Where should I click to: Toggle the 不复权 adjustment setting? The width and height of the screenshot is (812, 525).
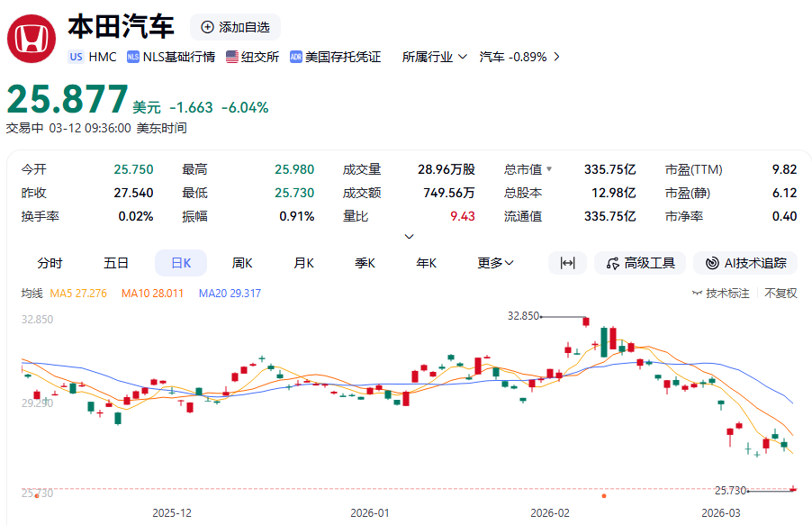780,294
